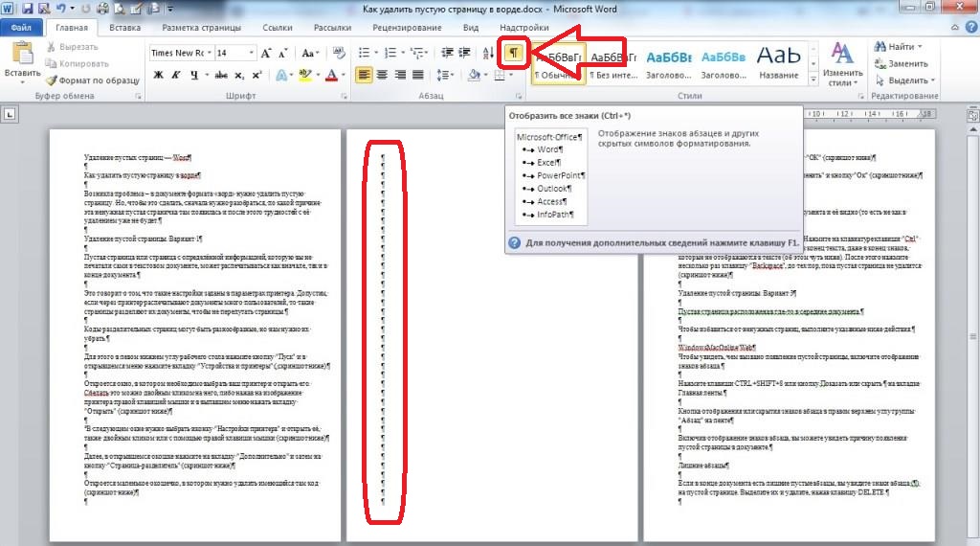Apply bulleted list

[364, 53]
